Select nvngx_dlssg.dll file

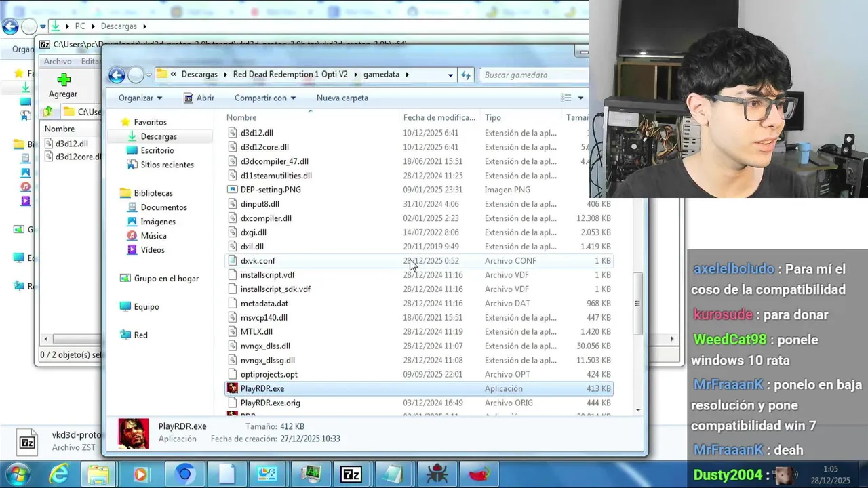tap(267, 361)
